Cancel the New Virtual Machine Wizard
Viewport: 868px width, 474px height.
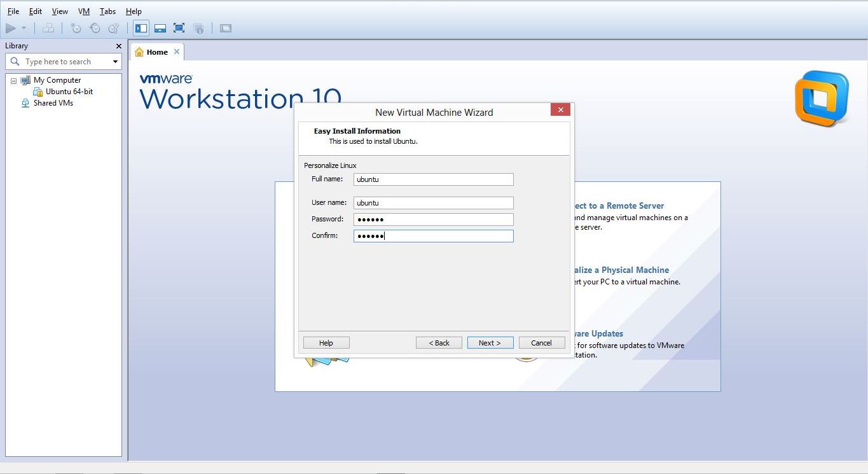[x=542, y=343]
